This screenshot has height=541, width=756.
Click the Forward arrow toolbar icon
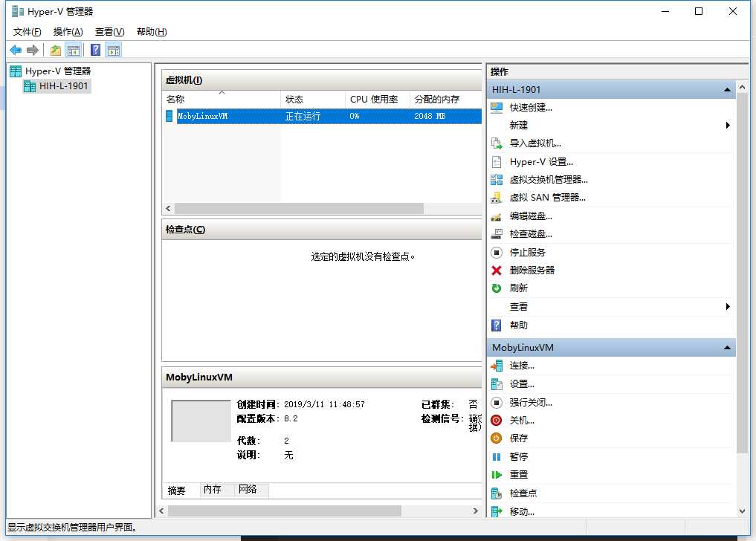click(x=32, y=50)
